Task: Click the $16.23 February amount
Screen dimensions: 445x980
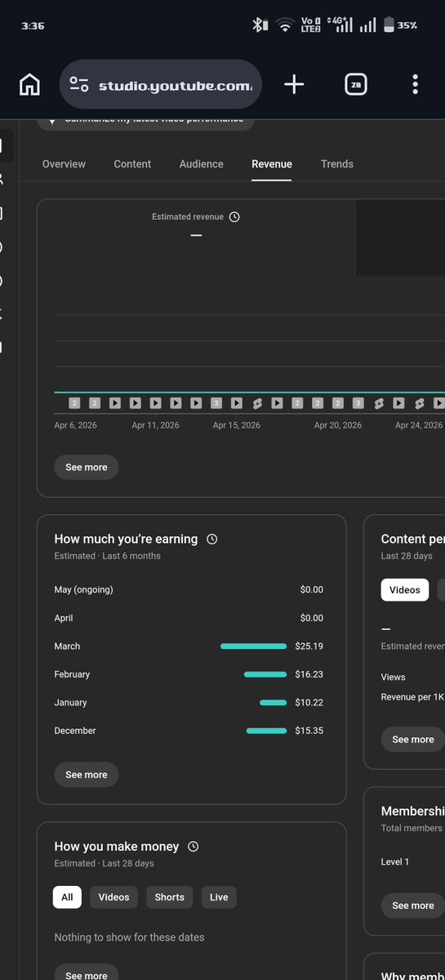Action: 309,674
